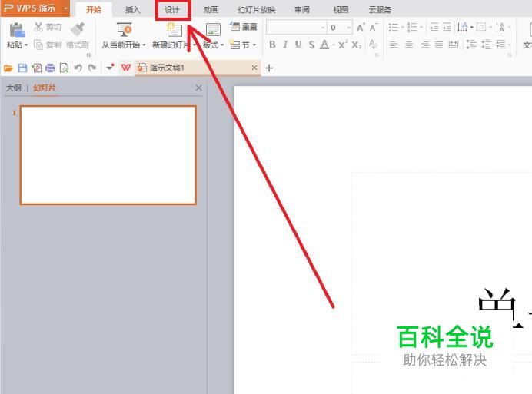Open the quick access customize dropdown
Viewport: 532px width, 394px height.
tap(110, 67)
